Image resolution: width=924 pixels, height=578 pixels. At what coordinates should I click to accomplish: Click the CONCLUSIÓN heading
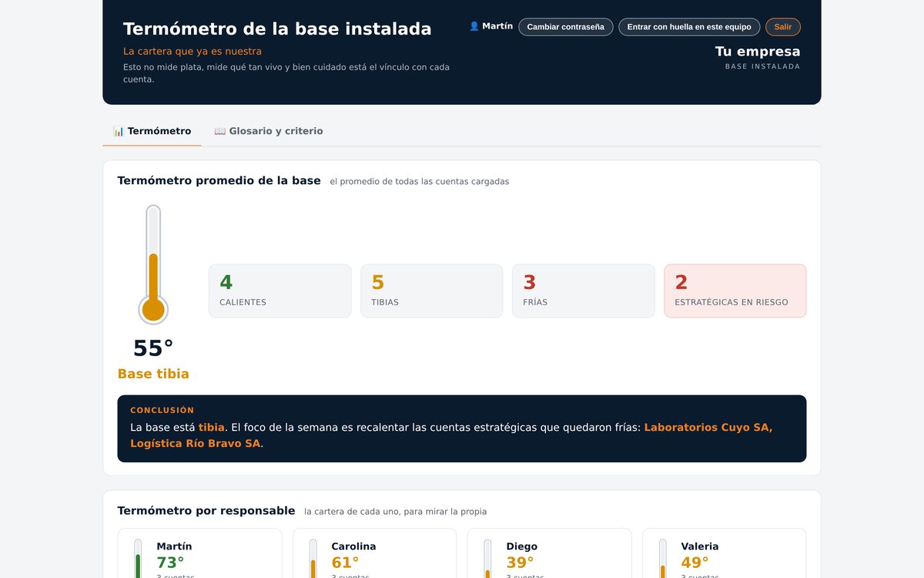(x=162, y=410)
